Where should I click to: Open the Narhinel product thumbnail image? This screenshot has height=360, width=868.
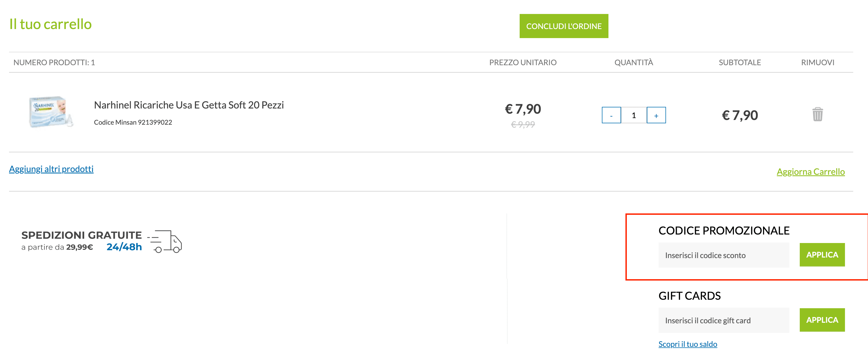point(51,112)
